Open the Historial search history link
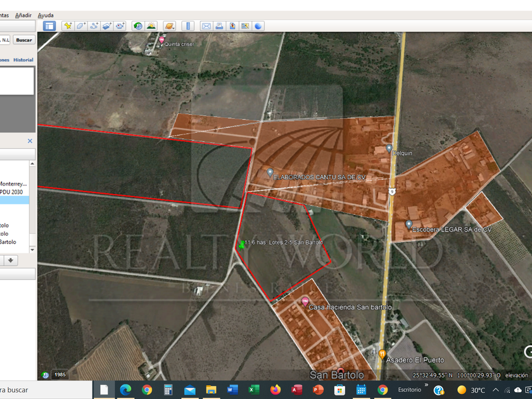This screenshot has width=532, height=399. click(x=23, y=60)
